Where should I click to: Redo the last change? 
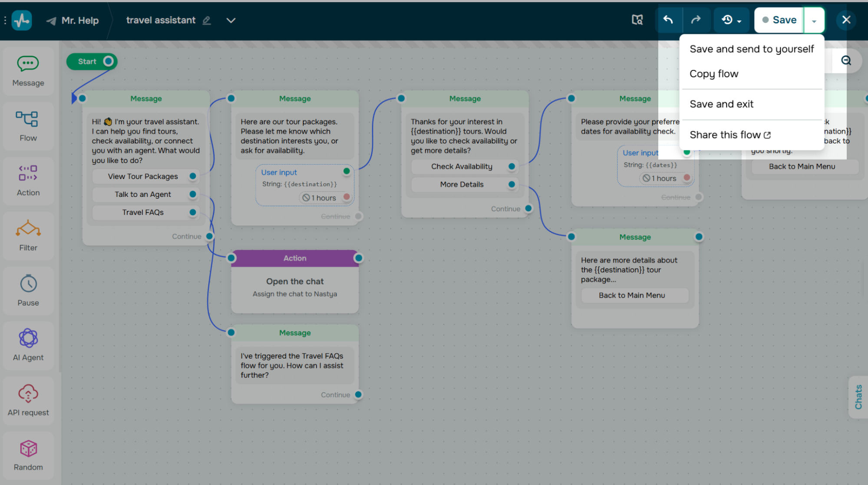click(x=696, y=20)
